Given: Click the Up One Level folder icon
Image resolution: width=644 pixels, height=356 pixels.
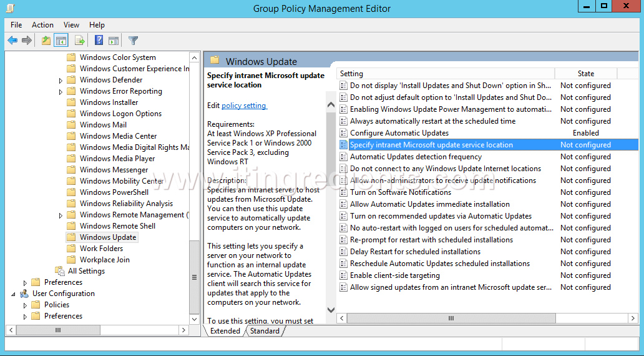Looking at the screenshot, I should [x=46, y=41].
